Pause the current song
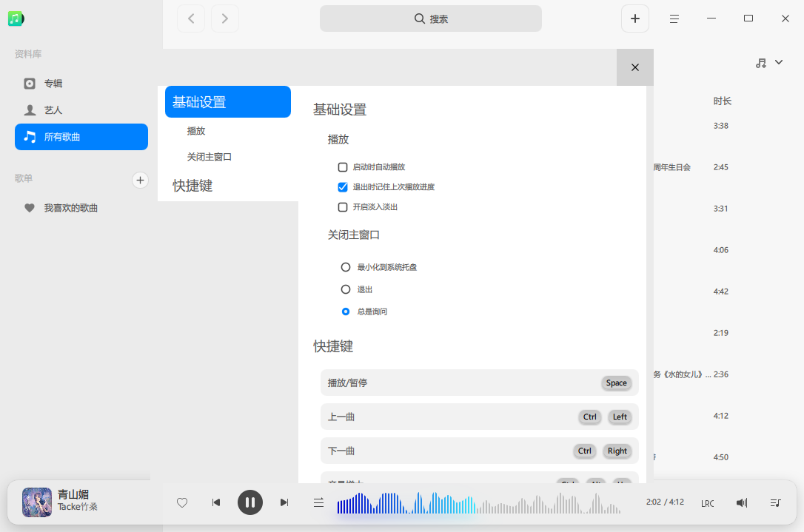 (x=250, y=503)
